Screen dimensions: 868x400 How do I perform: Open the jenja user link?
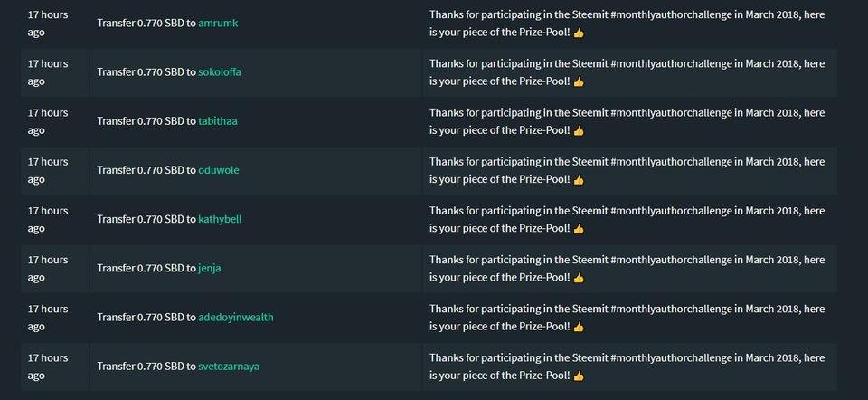pos(210,268)
